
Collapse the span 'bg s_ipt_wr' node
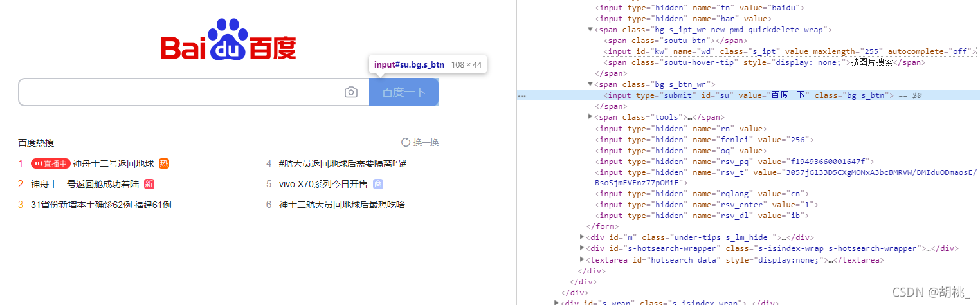click(x=590, y=30)
